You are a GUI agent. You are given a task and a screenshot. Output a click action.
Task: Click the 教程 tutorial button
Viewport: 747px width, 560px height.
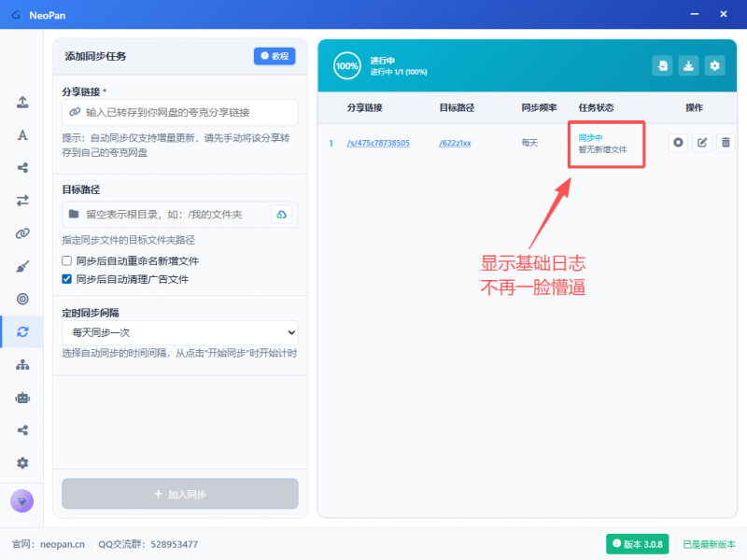(275, 56)
